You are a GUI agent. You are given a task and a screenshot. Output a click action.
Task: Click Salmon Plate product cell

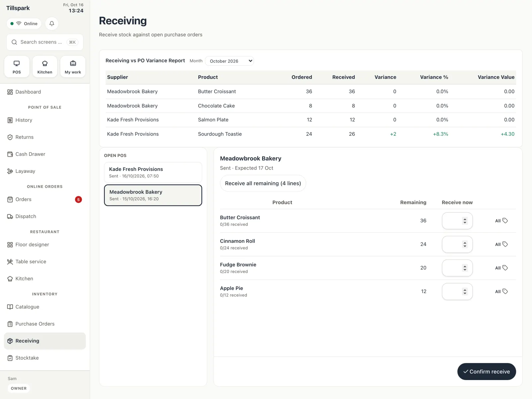(213, 120)
